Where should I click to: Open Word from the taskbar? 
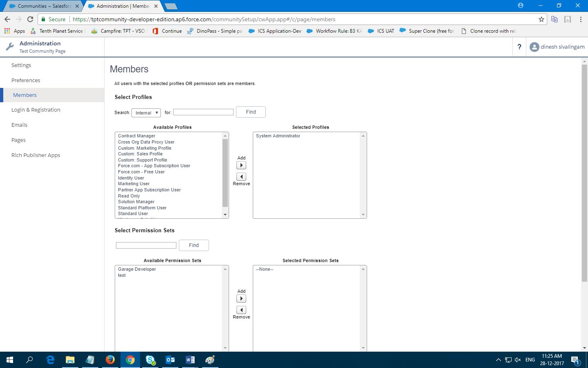[190, 360]
